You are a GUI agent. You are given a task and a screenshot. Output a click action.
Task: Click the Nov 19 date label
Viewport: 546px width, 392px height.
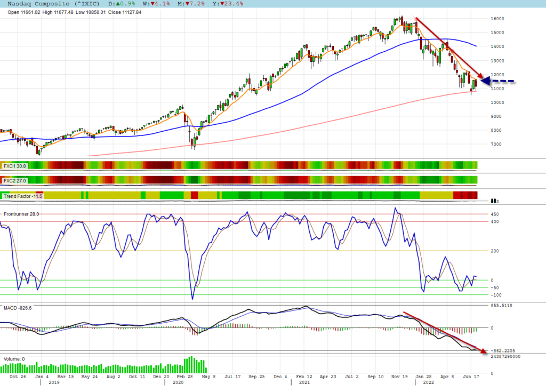(399, 377)
